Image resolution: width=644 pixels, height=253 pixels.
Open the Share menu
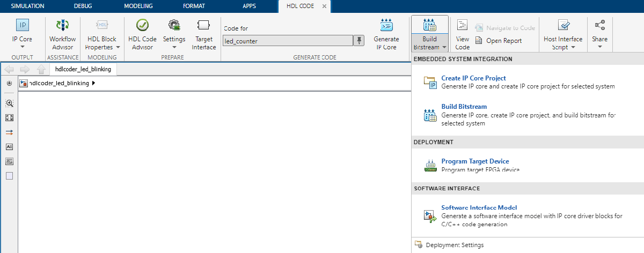click(600, 34)
